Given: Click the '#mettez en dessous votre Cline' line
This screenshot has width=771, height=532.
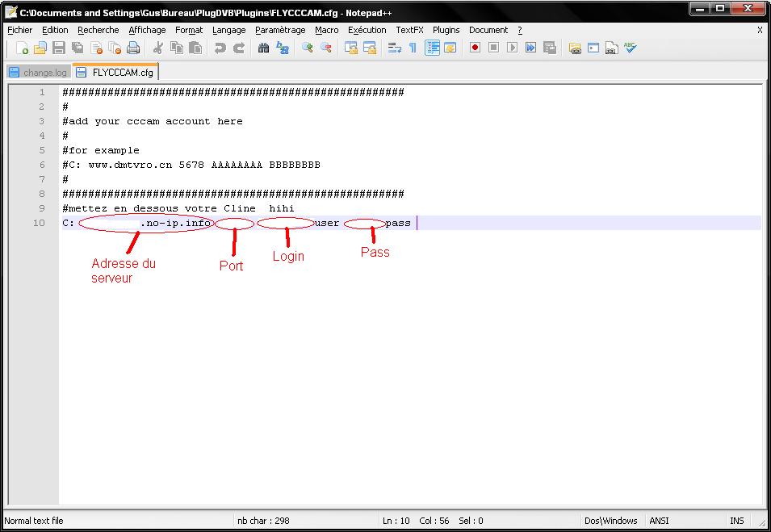Looking at the screenshot, I should point(159,208).
